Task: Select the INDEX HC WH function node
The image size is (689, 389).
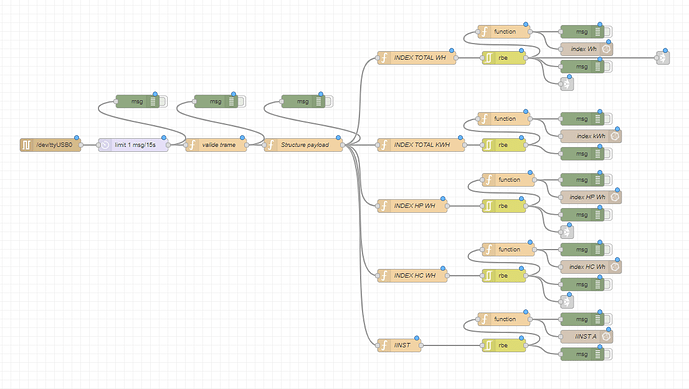Action: pos(412,276)
